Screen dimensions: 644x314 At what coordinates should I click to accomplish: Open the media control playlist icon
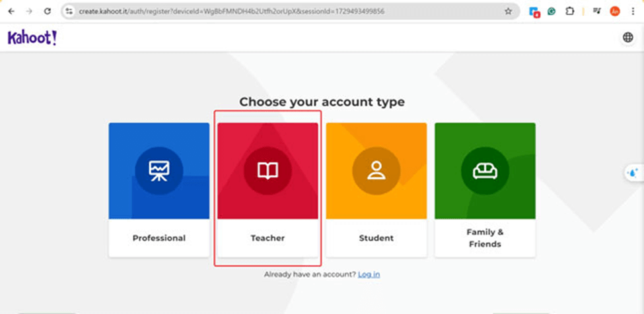click(597, 11)
